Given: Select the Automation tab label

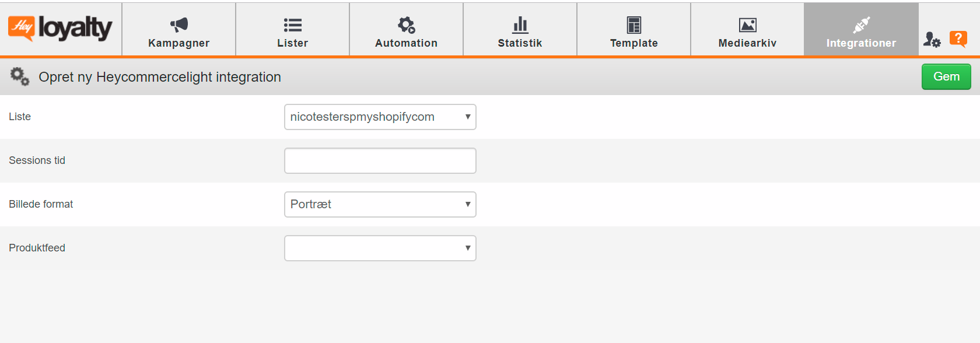Looking at the screenshot, I should point(407,43).
